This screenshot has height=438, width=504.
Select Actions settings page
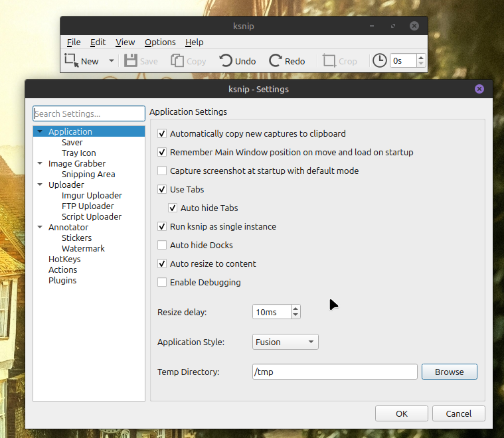pos(62,269)
